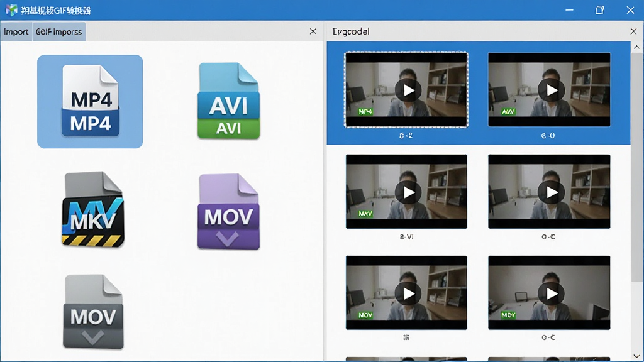Play the MOV video with the plain wall
The height and width of the screenshot is (362, 644).
[551, 293]
